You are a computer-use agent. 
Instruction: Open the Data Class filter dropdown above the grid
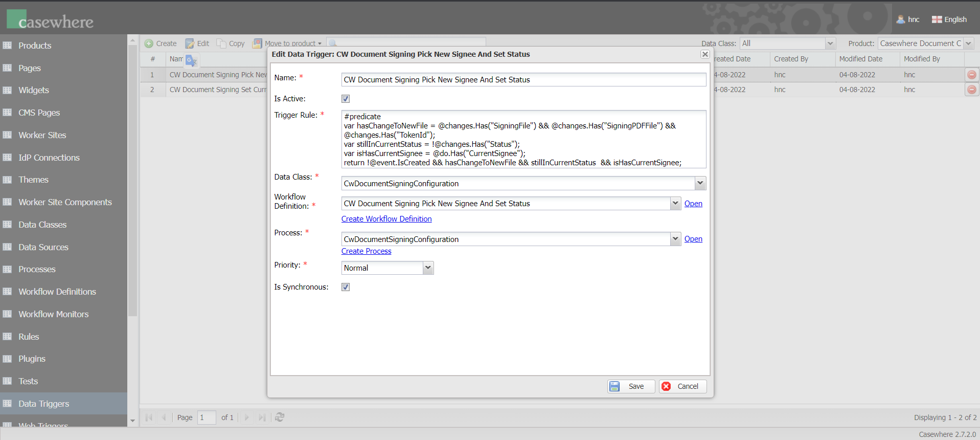click(x=830, y=43)
